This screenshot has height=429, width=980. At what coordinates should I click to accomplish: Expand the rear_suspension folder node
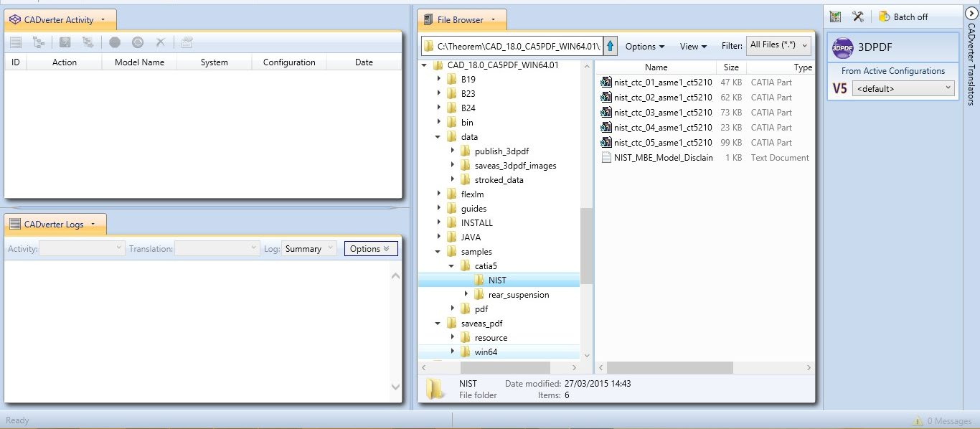[x=466, y=295]
